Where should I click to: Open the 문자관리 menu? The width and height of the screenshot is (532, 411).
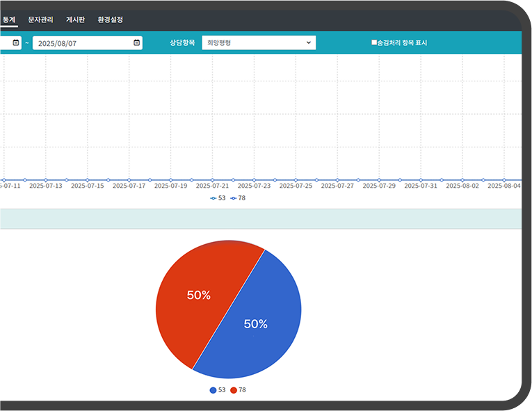click(x=40, y=19)
